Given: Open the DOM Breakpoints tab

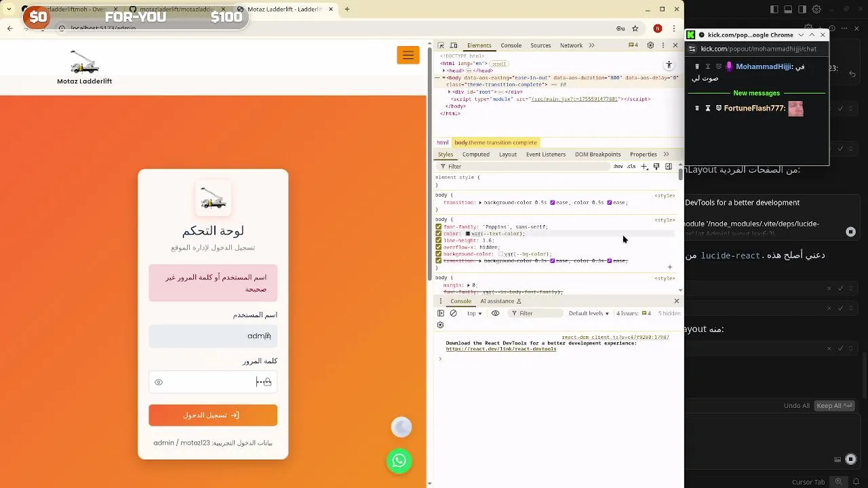Looking at the screenshot, I should 598,155.
